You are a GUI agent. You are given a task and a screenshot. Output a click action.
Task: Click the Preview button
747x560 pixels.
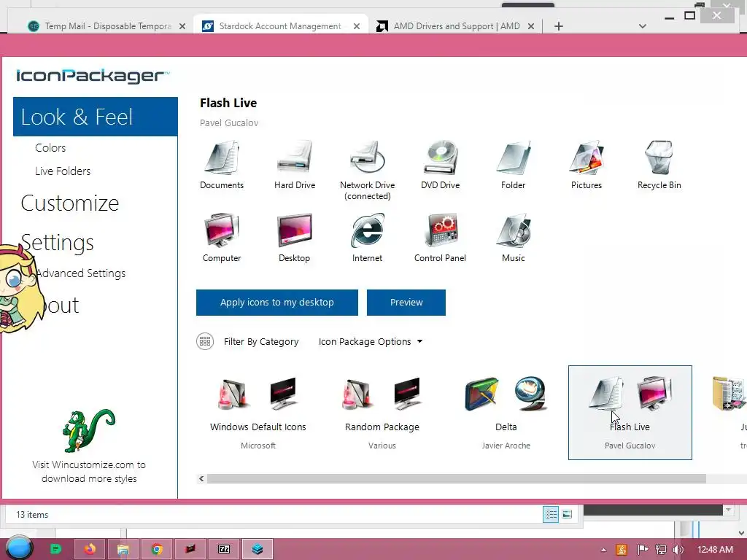coord(406,303)
